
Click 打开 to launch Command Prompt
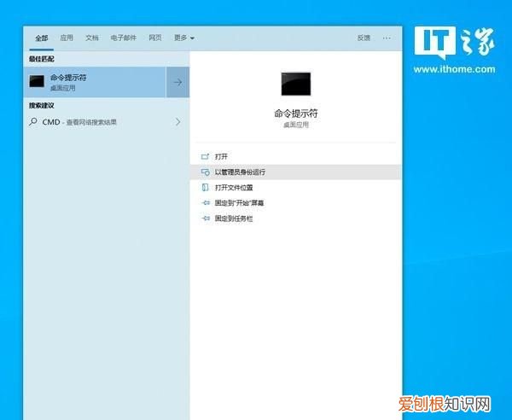click(x=295, y=157)
